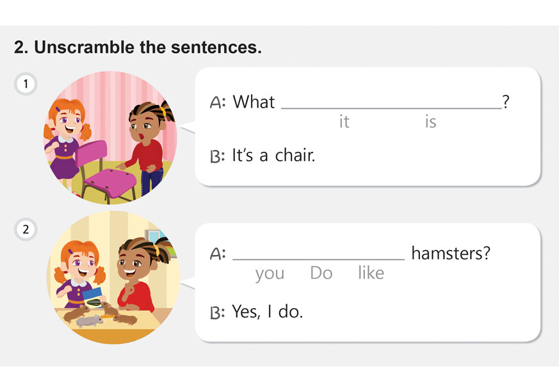Click the heading "Unscramble the sentences."
Image resolution: width=559 pixels, height=392 pixels.
coord(138,48)
